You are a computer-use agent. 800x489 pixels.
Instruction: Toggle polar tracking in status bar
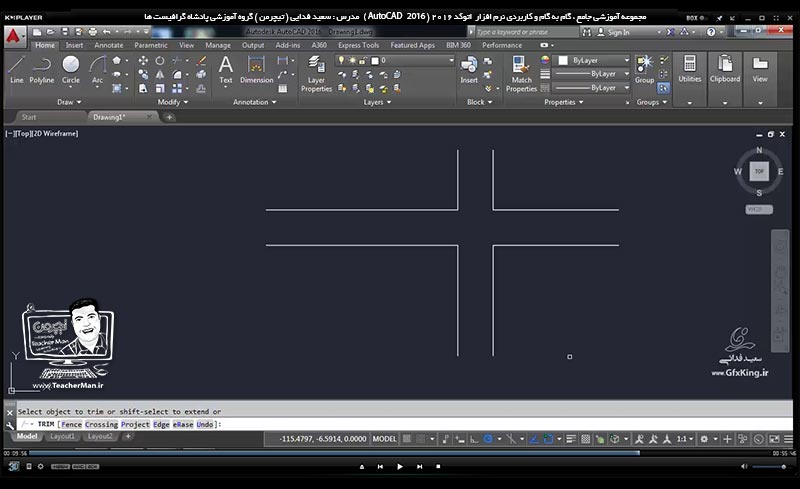coord(488,439)
